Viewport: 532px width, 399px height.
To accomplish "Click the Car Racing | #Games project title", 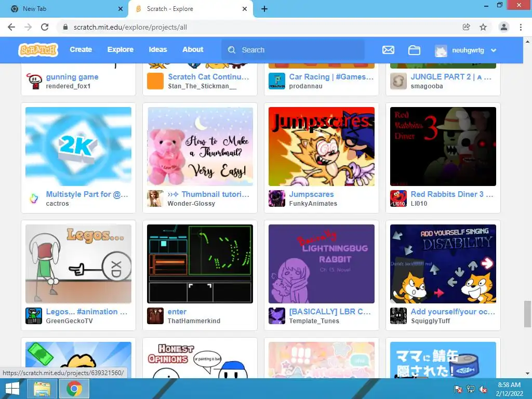I will tap(331, 77).
